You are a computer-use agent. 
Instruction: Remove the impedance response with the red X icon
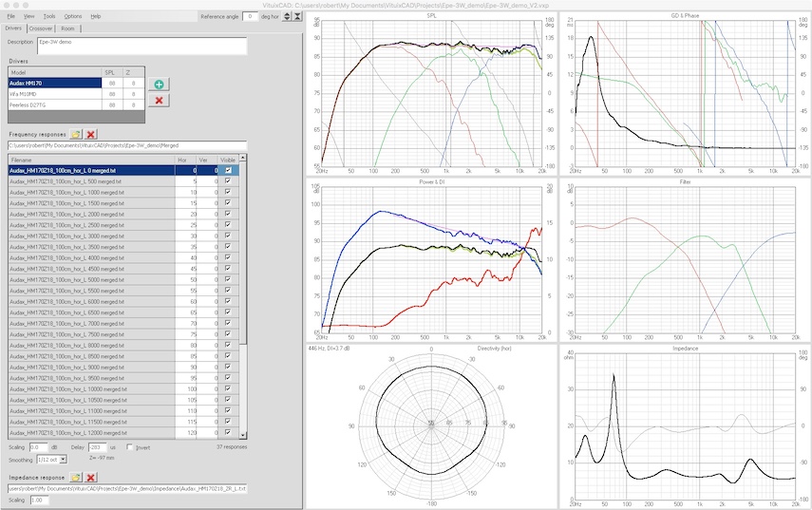[90, 478]
